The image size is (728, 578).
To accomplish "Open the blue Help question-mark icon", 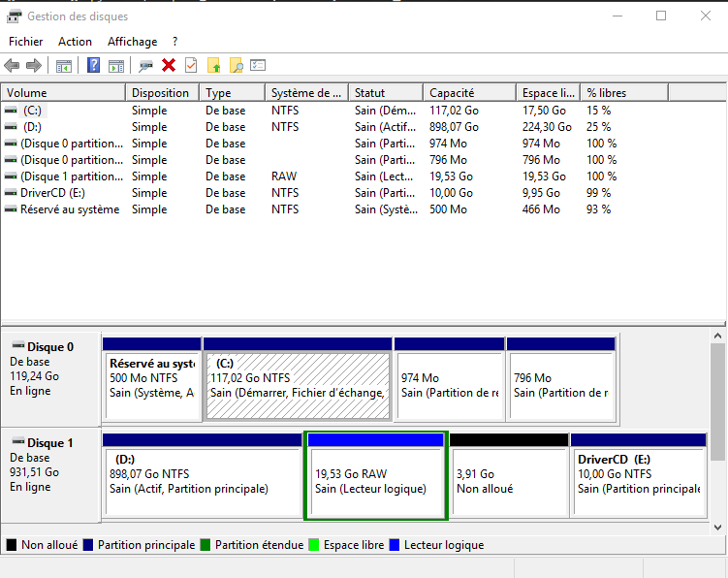I will coord(93,65).
